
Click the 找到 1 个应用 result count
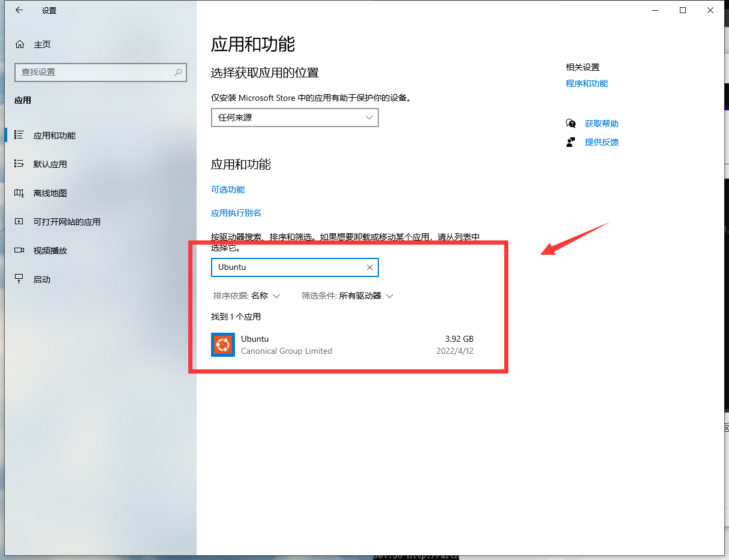pos(236,317)
